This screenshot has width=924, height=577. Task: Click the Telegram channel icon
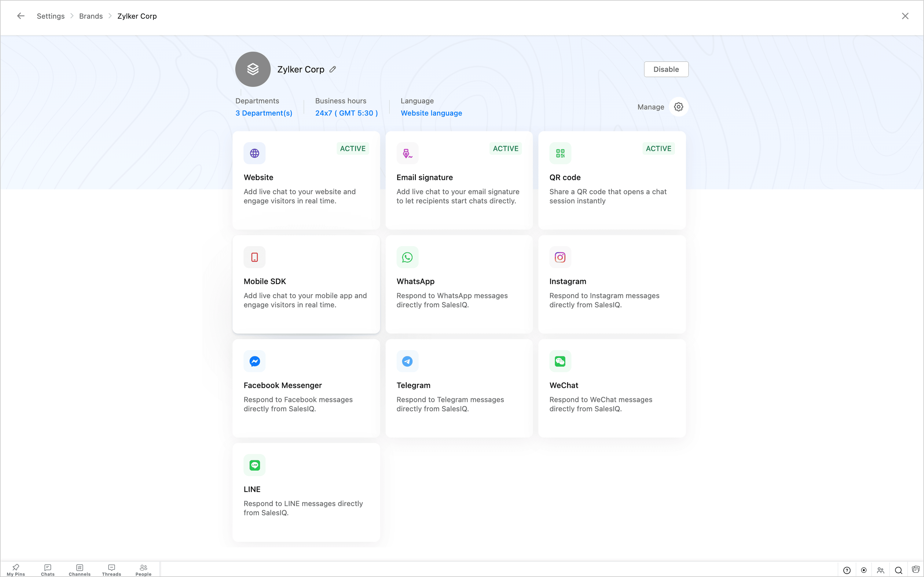coord(407,361)
